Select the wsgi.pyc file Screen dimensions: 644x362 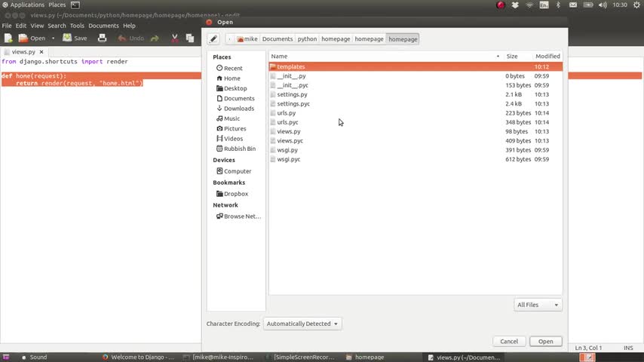[x=416, y=159]
